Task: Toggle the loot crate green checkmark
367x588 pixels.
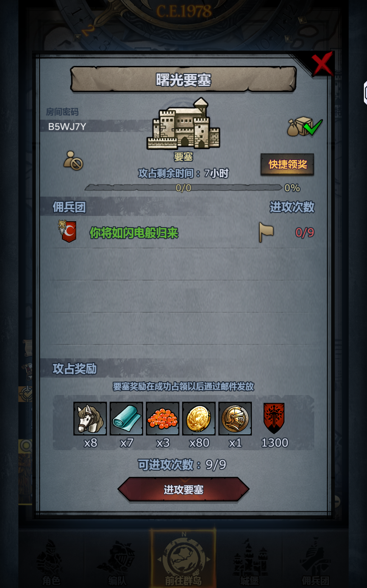Action: [x=305, y=126]
